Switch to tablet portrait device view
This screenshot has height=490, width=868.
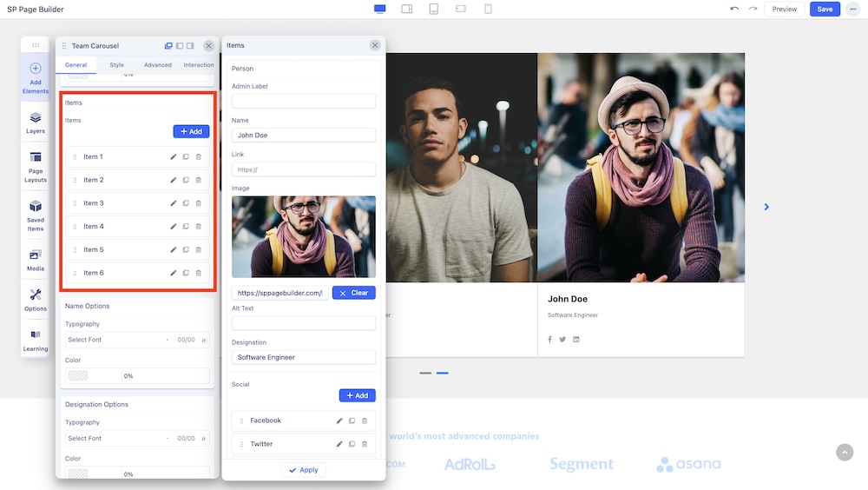[433, 9]
